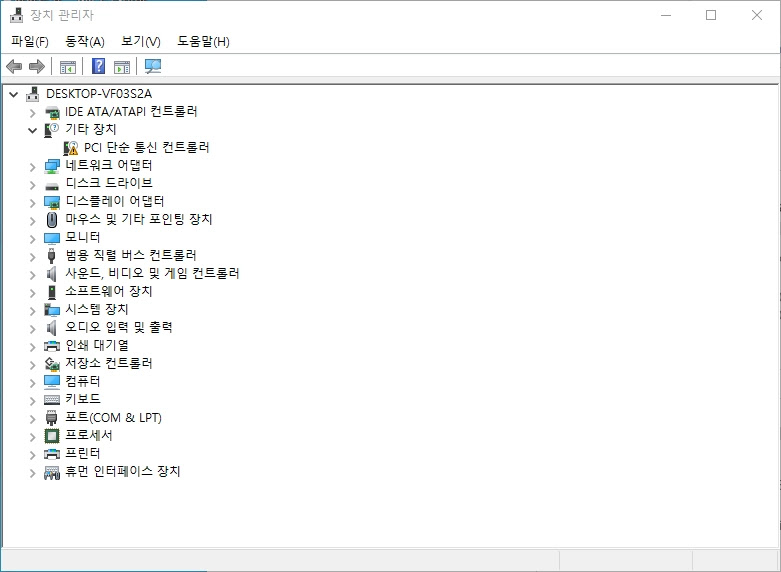
Task: Expand the 디스플레이 어댑터 chevron
Action: 33,203
